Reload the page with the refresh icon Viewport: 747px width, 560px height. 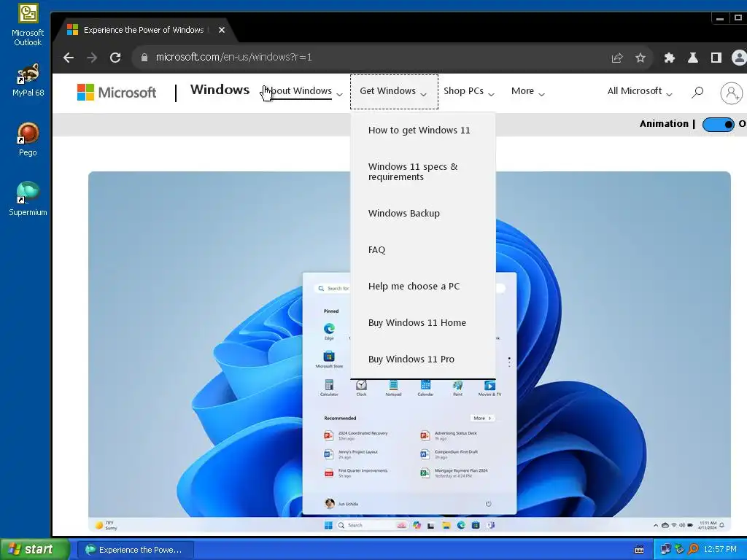click(x=115, y=58)
